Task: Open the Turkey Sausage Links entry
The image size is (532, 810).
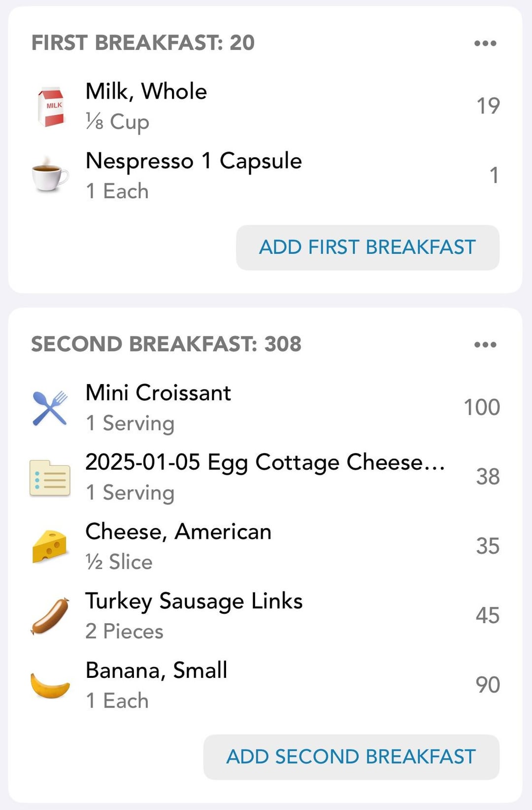Action: click(x=265, y=616)
